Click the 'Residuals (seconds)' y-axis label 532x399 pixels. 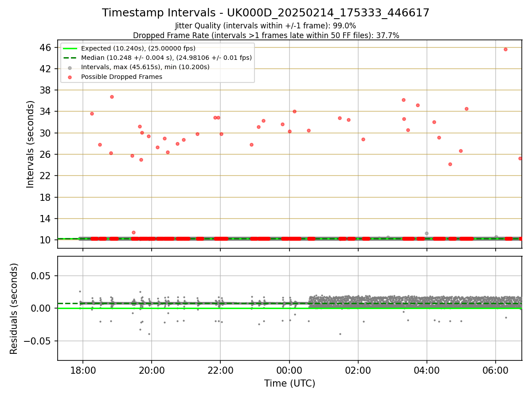[14, 309]
